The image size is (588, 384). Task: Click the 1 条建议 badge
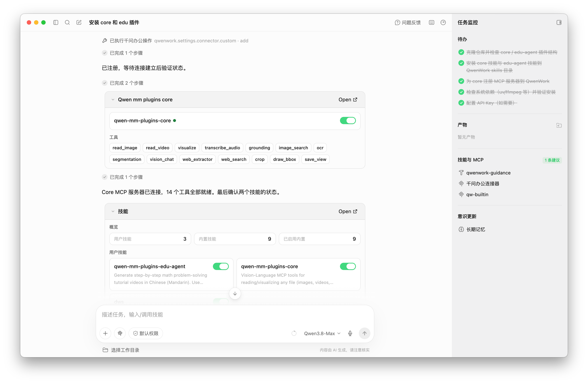552,160
